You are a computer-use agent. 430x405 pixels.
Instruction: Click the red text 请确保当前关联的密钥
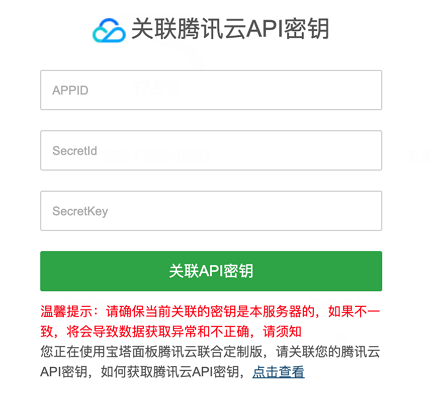coord(171,312)
